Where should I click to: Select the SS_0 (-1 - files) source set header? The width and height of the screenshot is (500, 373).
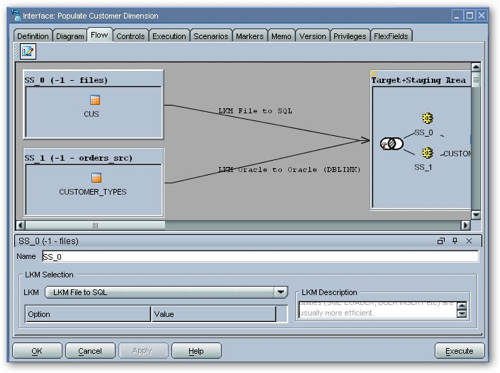66,80
